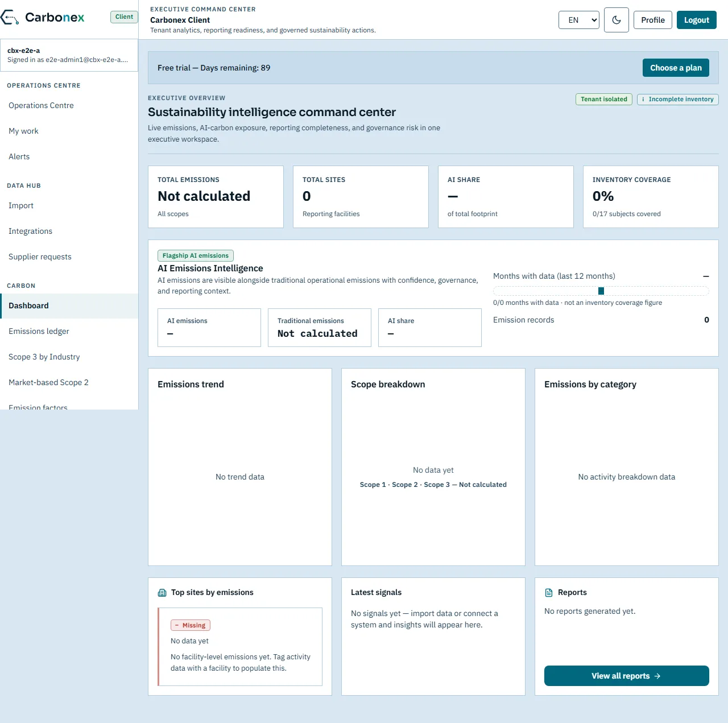Click the Carbonex logo icon

click(10, 18)
